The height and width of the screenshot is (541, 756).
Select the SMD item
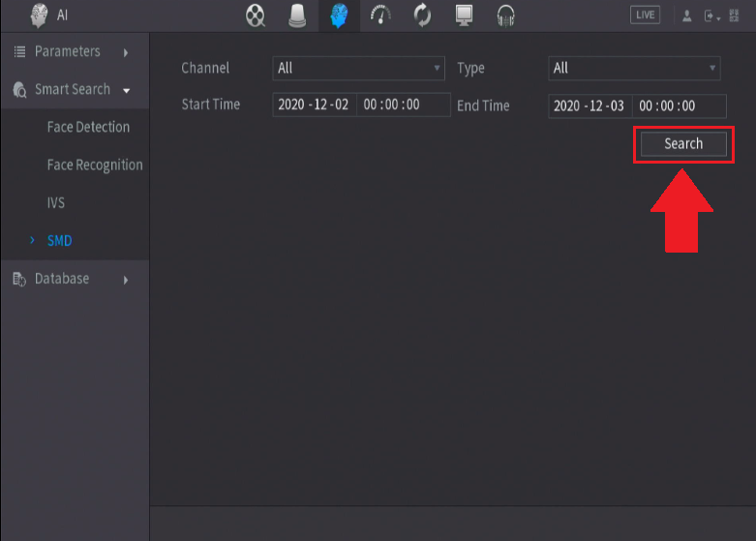pos(59,240)
